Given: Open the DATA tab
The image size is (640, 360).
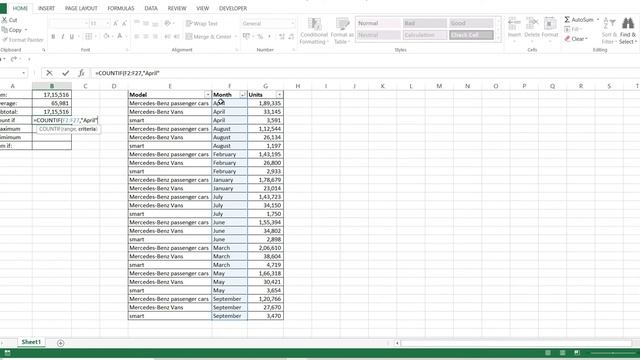Looking at the screenshot, I should click(151, 8).
